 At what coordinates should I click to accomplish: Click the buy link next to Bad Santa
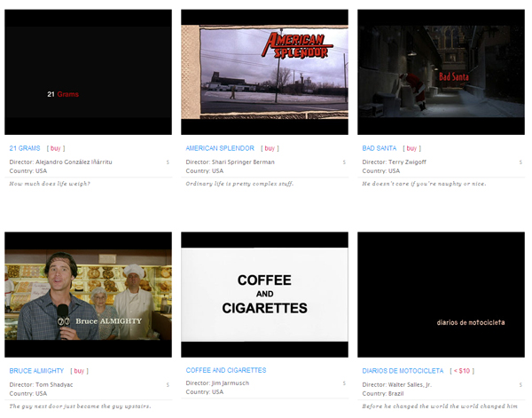point(412,148)
